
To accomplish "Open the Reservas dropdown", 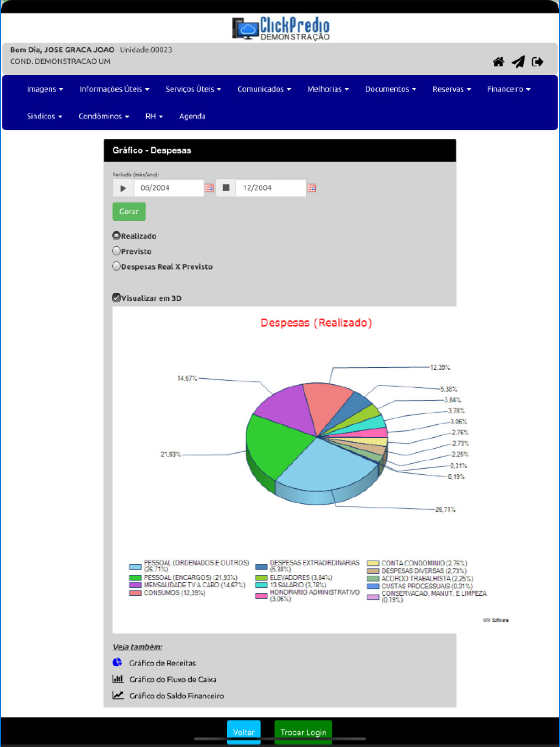I will pos(451,89).
